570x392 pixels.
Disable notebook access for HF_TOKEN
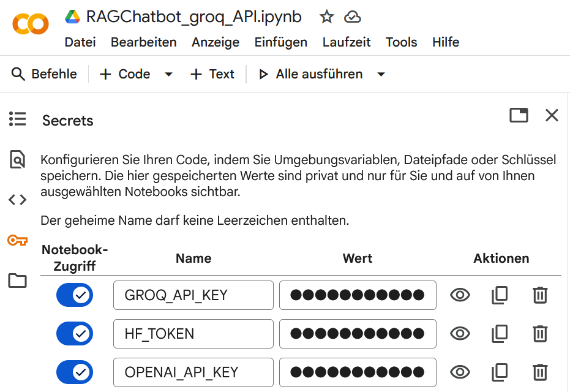[75, 333]
